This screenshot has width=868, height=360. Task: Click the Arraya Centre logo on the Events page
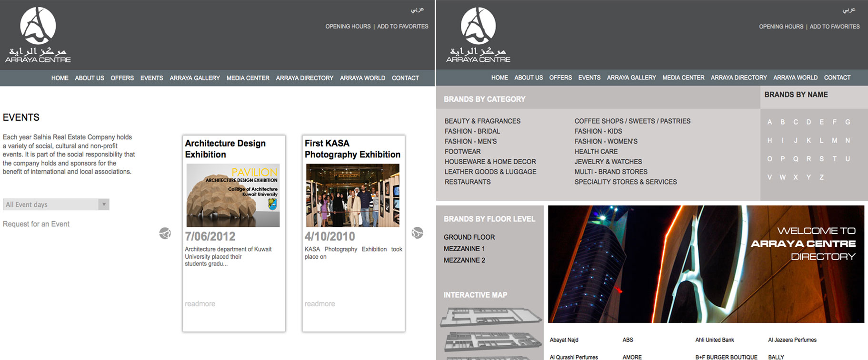pyautogui.click(x=38, y=35)
